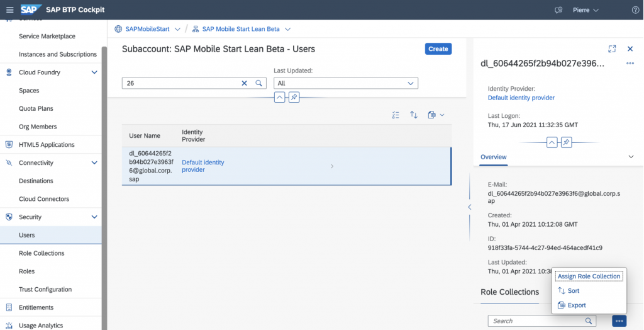Open the help question mark icon

click(635, 10)
